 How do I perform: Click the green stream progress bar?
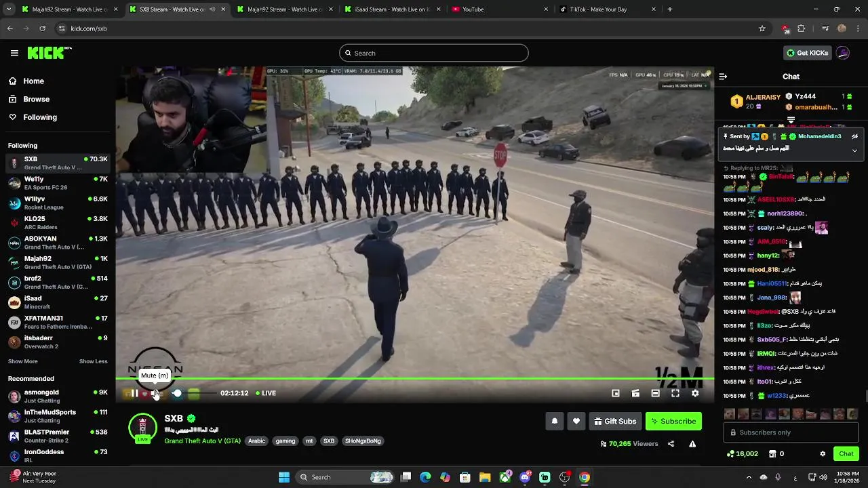(x=414, y=379)
